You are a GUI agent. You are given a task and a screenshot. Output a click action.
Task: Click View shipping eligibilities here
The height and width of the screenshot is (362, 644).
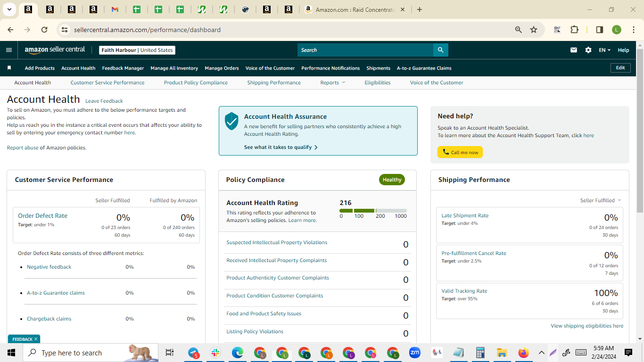pyautogui.click(x=587, y=326)
